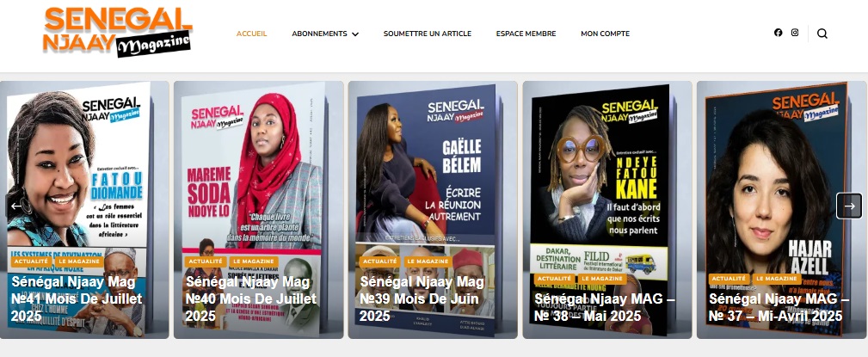Click the Senegal Njaay Magazine logo
This screenshot has height=357, width=868.
point(117,32)
